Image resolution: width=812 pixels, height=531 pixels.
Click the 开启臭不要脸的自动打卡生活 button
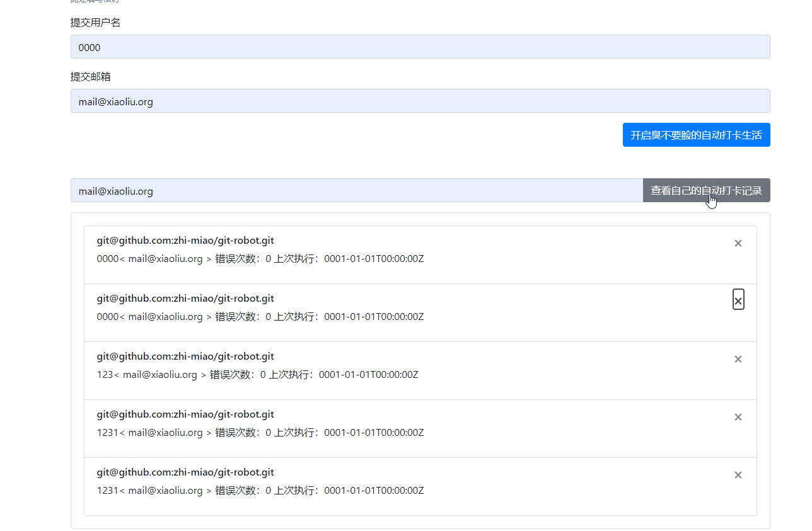tap(696, 135)
